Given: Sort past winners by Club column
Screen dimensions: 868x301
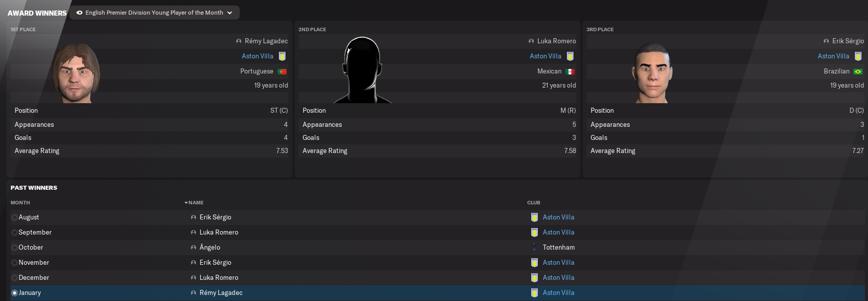Looking at the screenshot, I should pos(533,203).
